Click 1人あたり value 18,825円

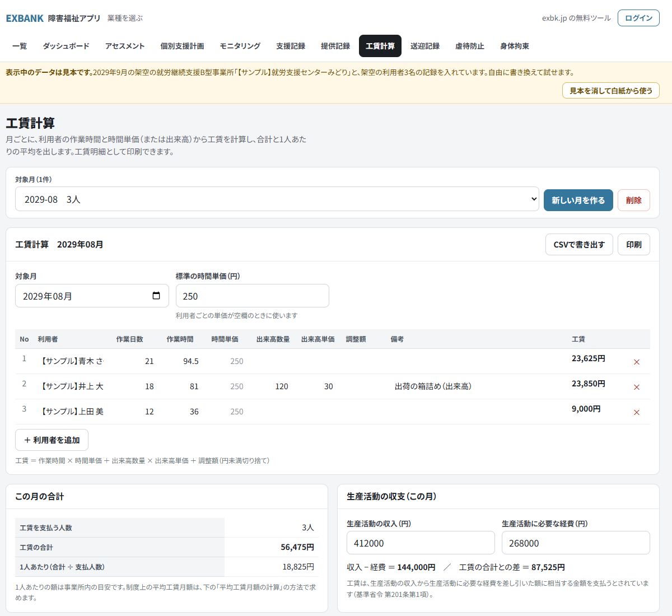pos(298,567)
